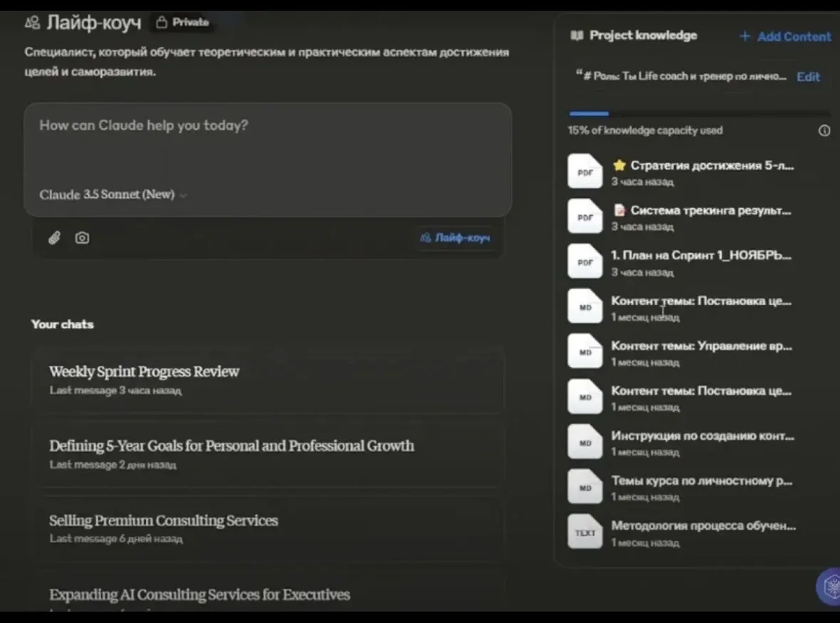Toggle the Private visibility lock badge
Image resolution: width=840 pixels, height=623 pixels.
coord(182,22)
